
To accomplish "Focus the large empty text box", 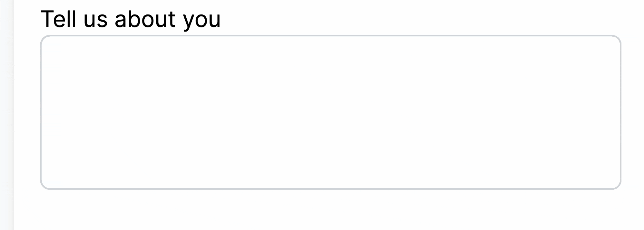I will pyautogui.click(x=330, y=112).
